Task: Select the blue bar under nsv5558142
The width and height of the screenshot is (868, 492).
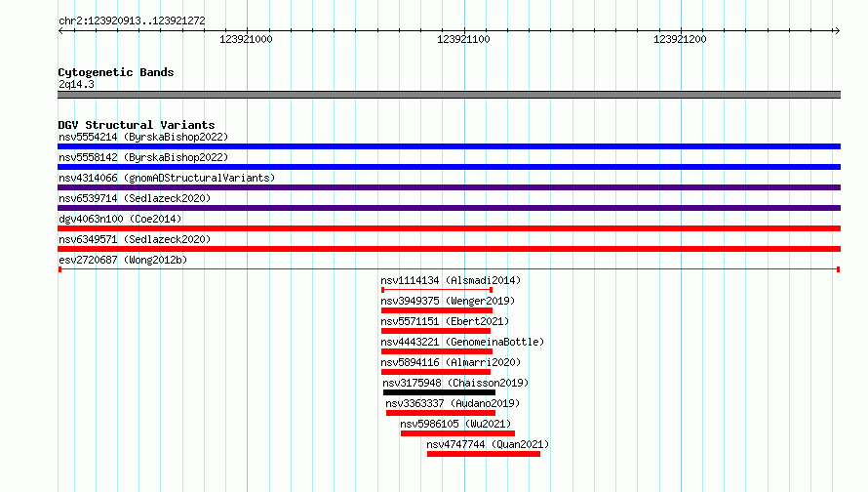Action: (x=449, y=167)
